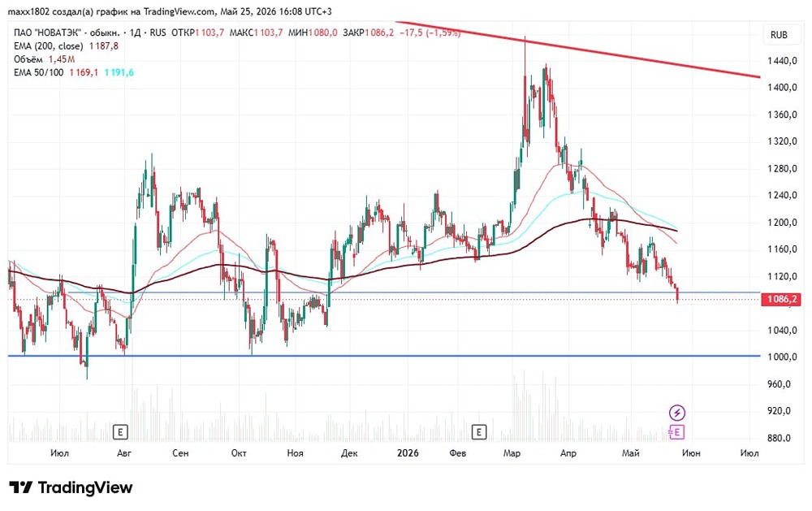Screen dimensions: 812x511
Task: Click the red 1 086,2 price label
Action: [x=781, y=299]
